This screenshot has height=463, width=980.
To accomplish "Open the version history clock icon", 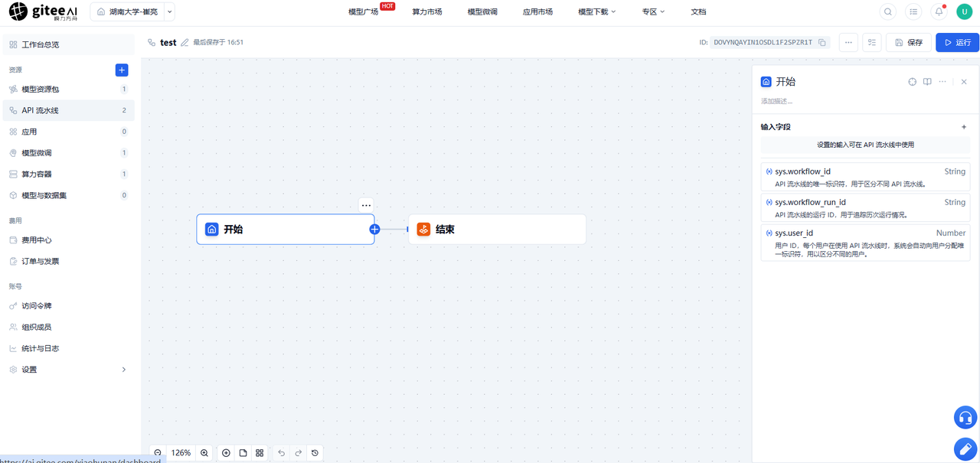I will pyautogui.click(x=315, y=453).
